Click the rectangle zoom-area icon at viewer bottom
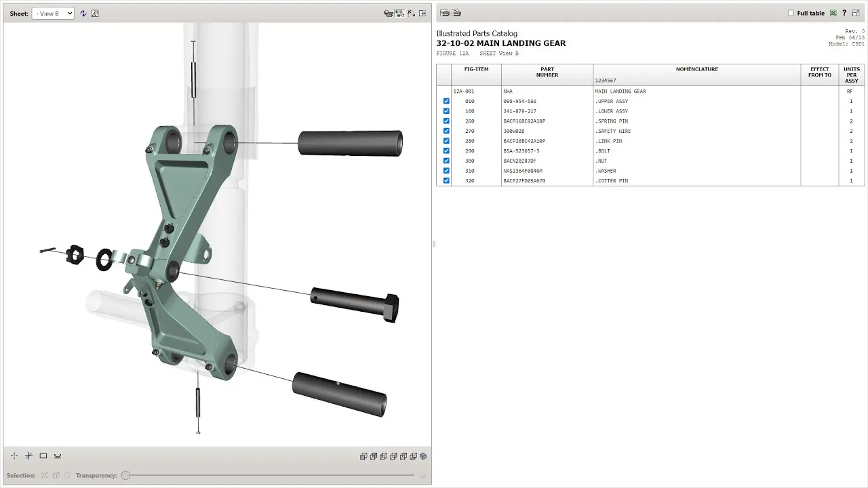Screen dimensions: 868x488 (x=43, y=456)
